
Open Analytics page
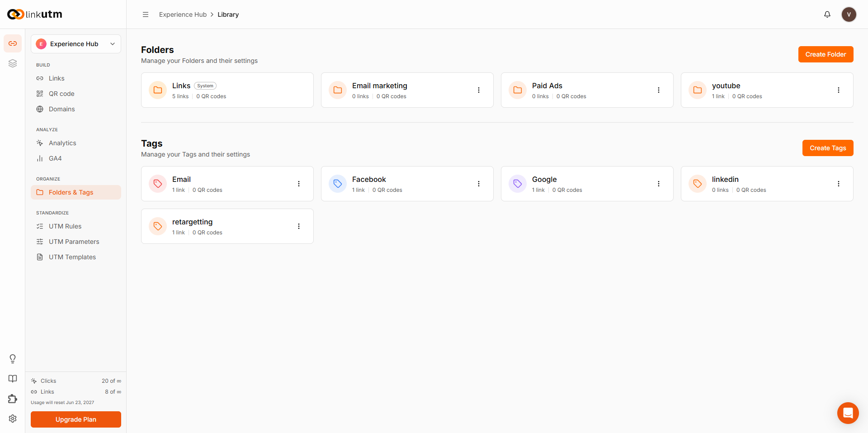(76, 143)
